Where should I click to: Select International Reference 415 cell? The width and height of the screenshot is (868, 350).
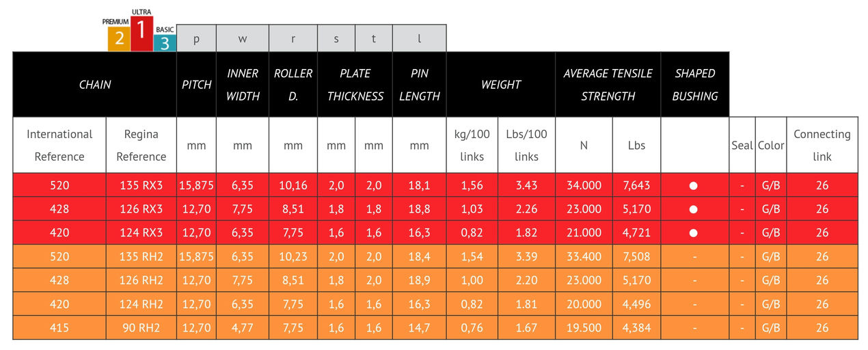(59, 327)
